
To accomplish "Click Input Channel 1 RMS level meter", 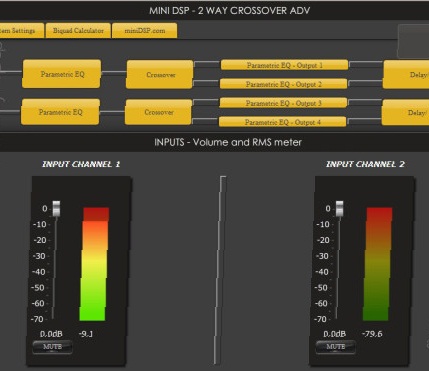I will [94, 264].
